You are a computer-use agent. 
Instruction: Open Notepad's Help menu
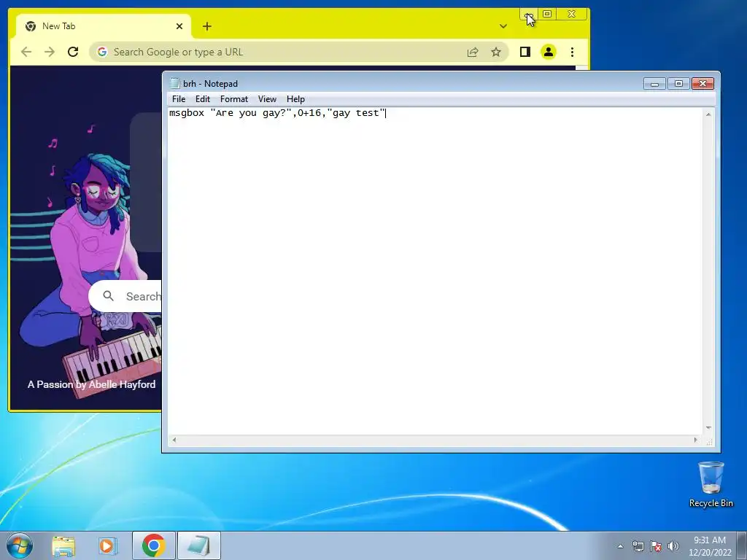pyautogui.click(x=295, y=99)
